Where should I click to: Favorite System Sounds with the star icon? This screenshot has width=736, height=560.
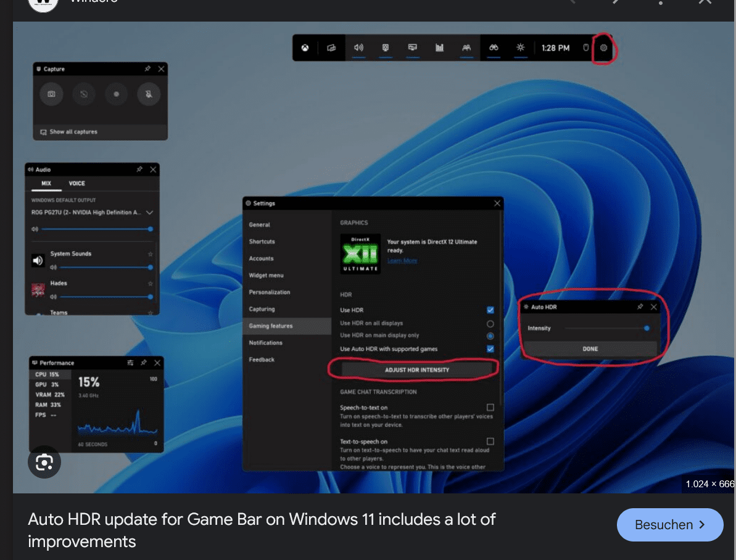click(151, 254)
